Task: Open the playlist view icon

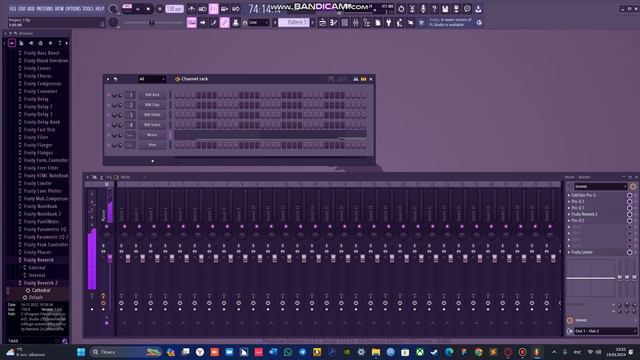Action: pos(322,23)
